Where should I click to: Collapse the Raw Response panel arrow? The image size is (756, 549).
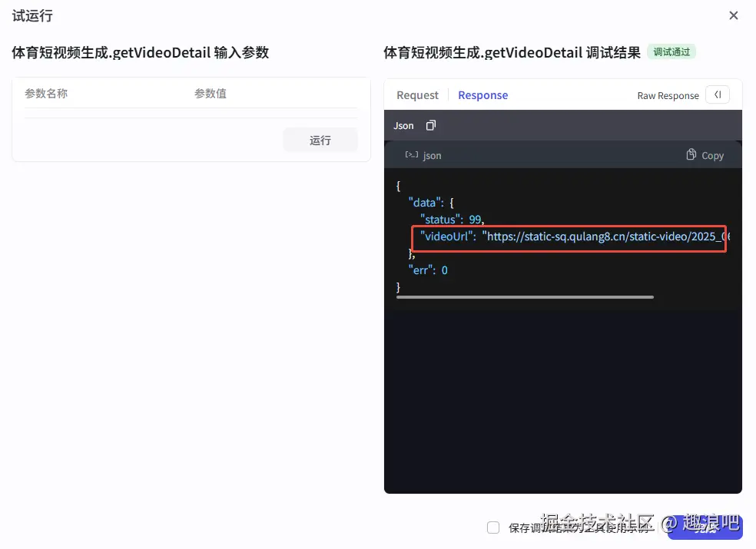click(718, 94)
